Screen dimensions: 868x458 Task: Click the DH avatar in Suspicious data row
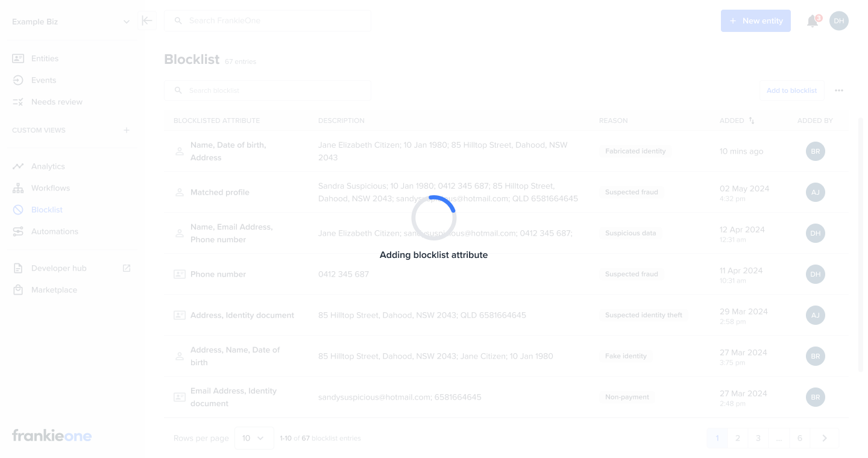pyautogui.click(x=816, y=233)
